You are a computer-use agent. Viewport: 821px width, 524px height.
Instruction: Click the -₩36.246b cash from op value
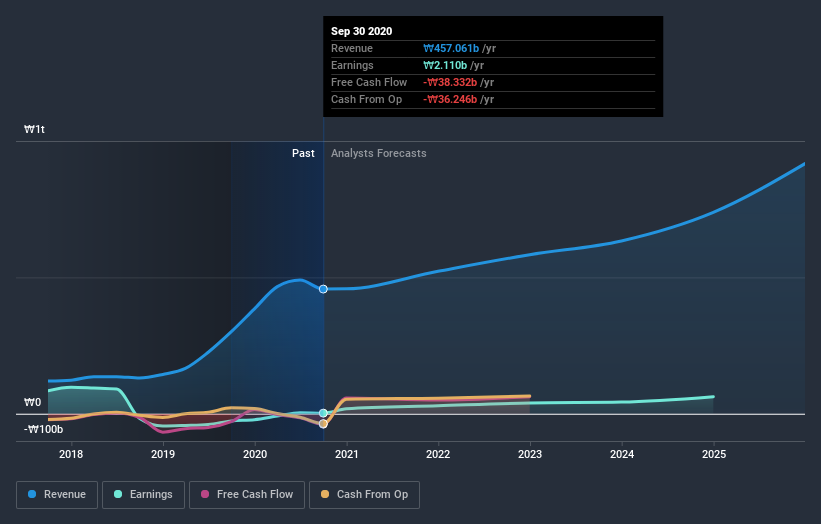click(450, 99)
